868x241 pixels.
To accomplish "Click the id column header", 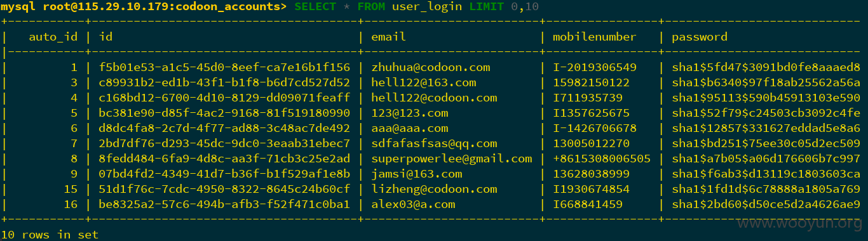I will (x=105, y=37).
